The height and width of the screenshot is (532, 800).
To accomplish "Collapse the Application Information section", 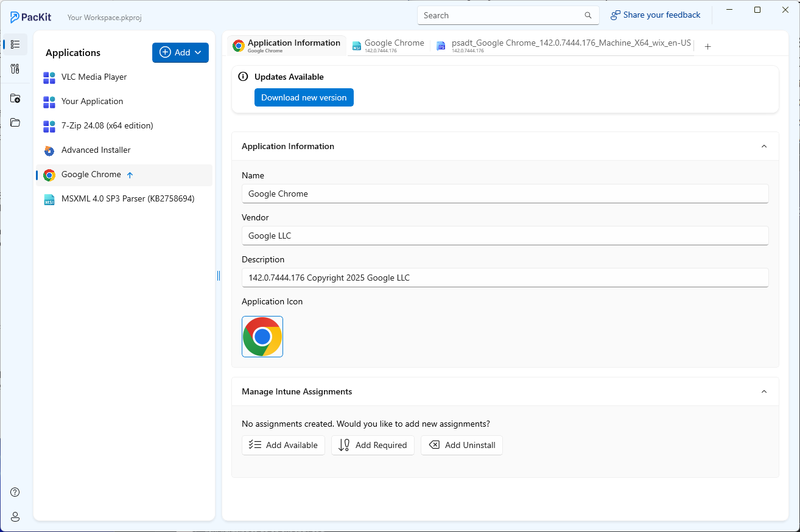I will pos(764,146).
